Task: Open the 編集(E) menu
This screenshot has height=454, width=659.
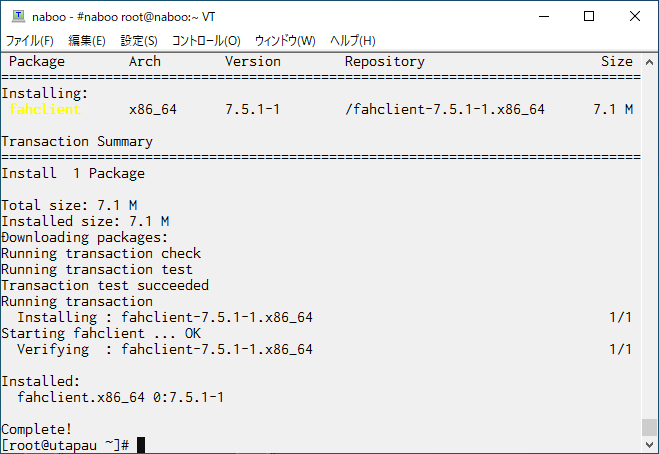Action: [87, 41]
